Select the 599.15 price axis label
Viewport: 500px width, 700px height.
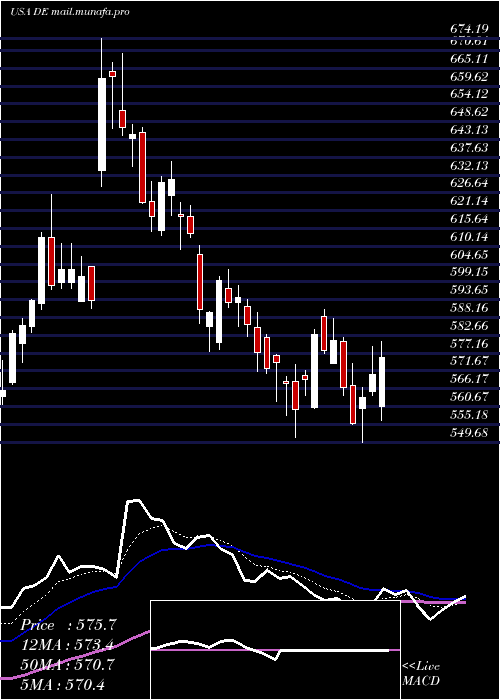coord(469,272)
